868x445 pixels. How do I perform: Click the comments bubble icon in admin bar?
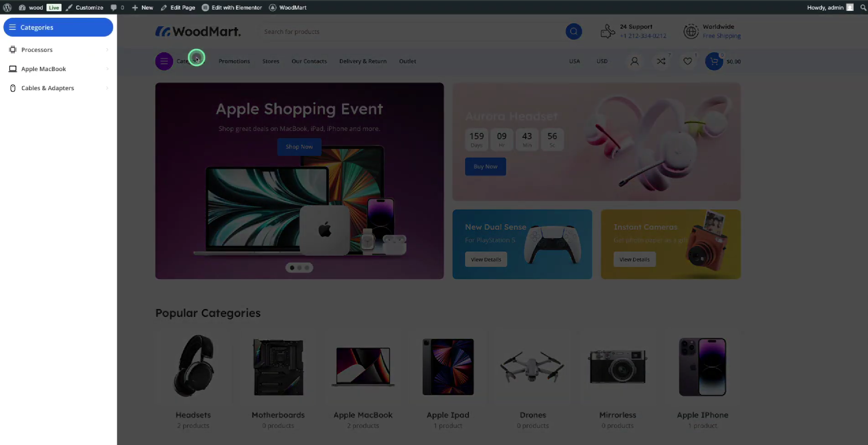[113, 7]
